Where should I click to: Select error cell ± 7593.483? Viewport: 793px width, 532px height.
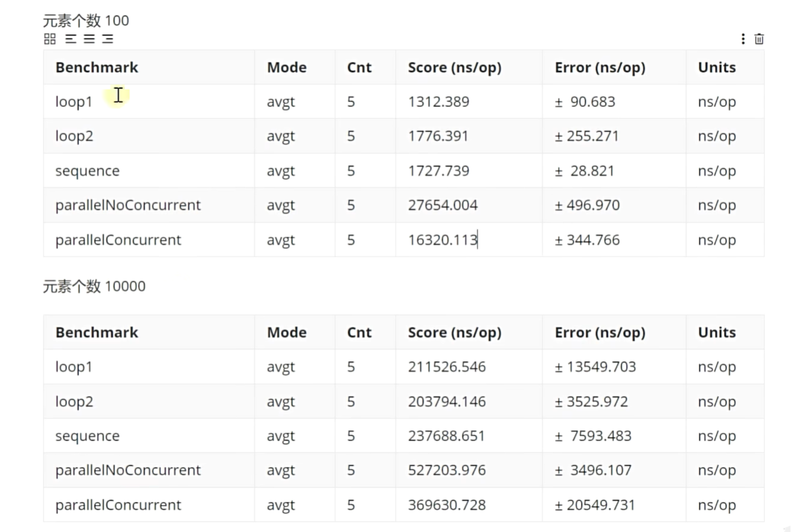pos(593,436)
